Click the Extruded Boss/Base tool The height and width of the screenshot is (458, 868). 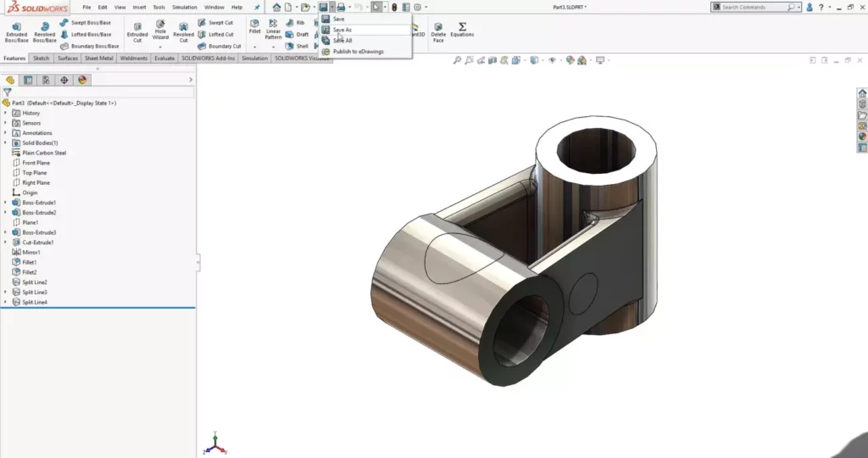(17, 33)
